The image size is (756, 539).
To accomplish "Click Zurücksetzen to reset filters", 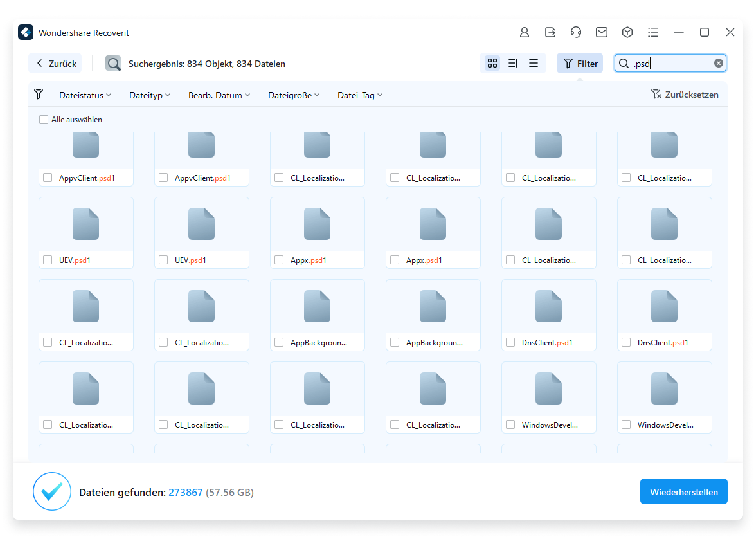I will (685, 95).
